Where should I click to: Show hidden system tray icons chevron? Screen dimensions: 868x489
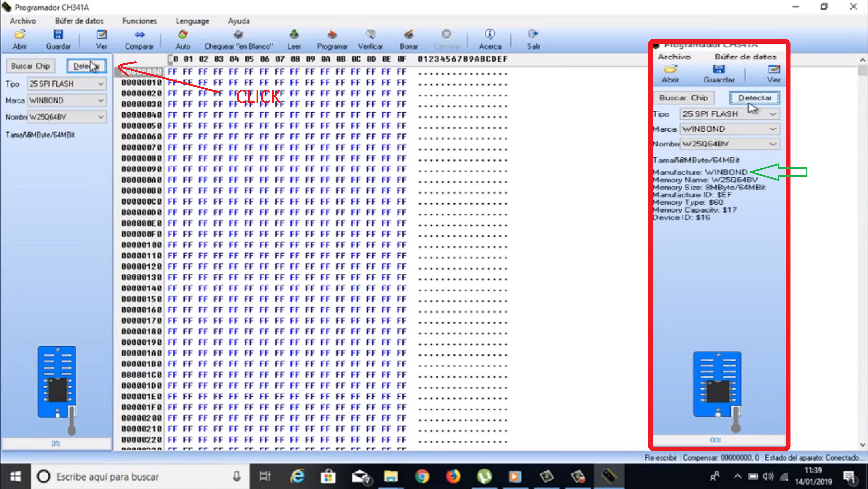pos(737,476)
